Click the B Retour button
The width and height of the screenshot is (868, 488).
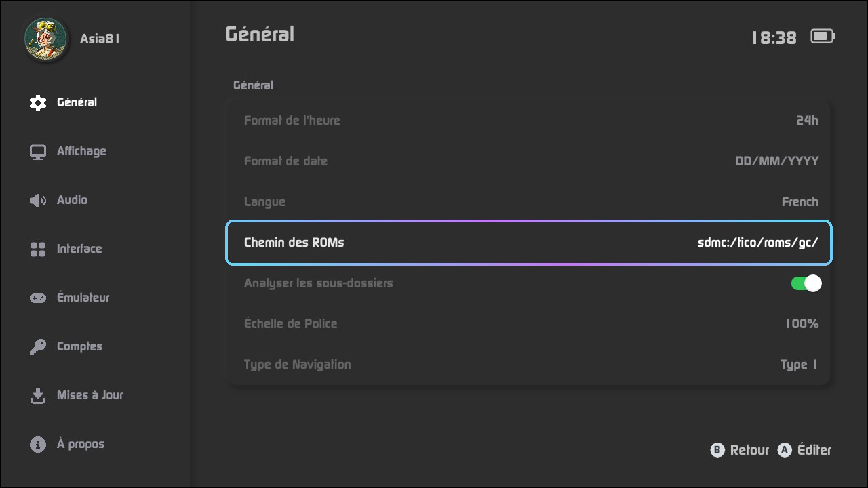(x=740, y=450)
